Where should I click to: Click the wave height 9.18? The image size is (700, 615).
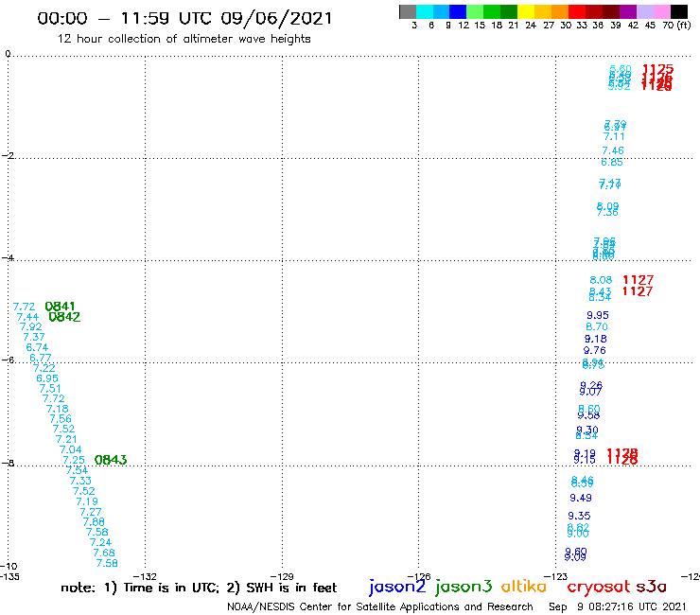point(596,339)
